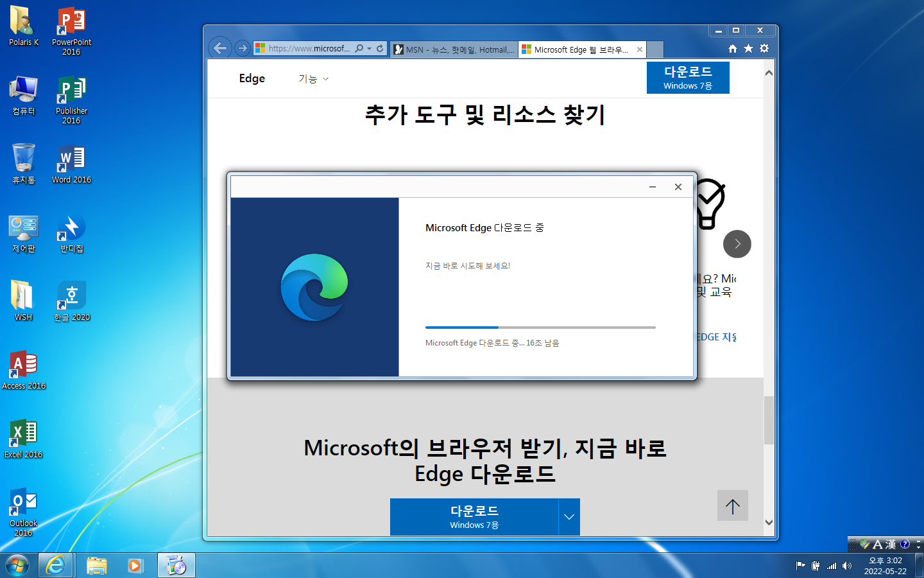
Task: Click the power plug tray icon
Action: (x=816, y=566)
